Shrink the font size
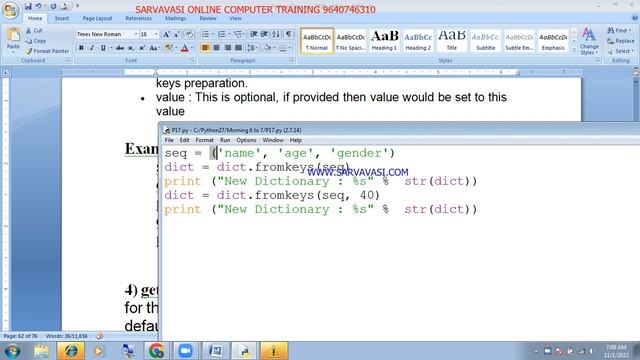Screen dimensions: 640x360 pyautogui.click(x=177, y=35)
